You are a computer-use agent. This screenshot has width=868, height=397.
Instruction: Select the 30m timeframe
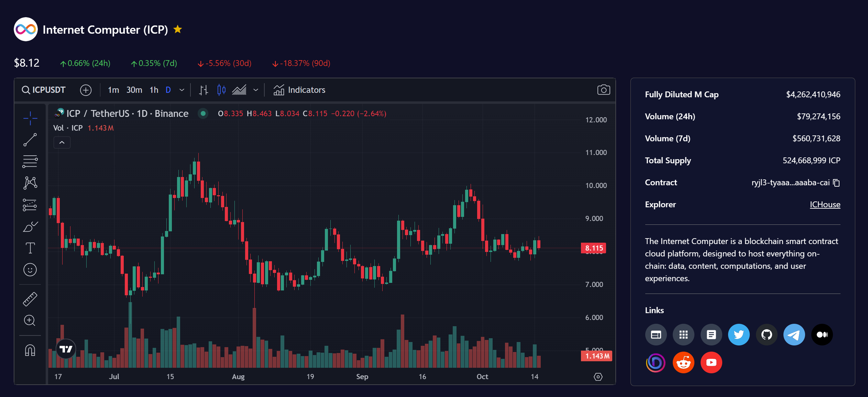tap(134, 90)
